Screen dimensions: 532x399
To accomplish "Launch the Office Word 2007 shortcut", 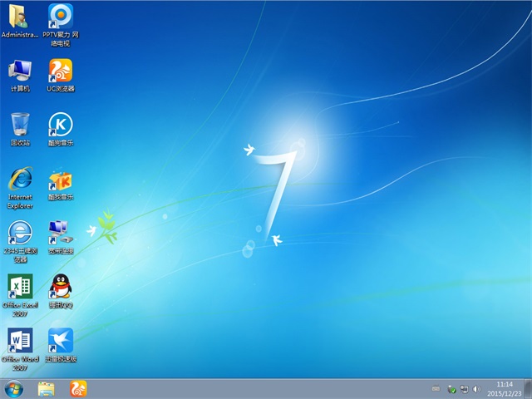I will (20, 340).
